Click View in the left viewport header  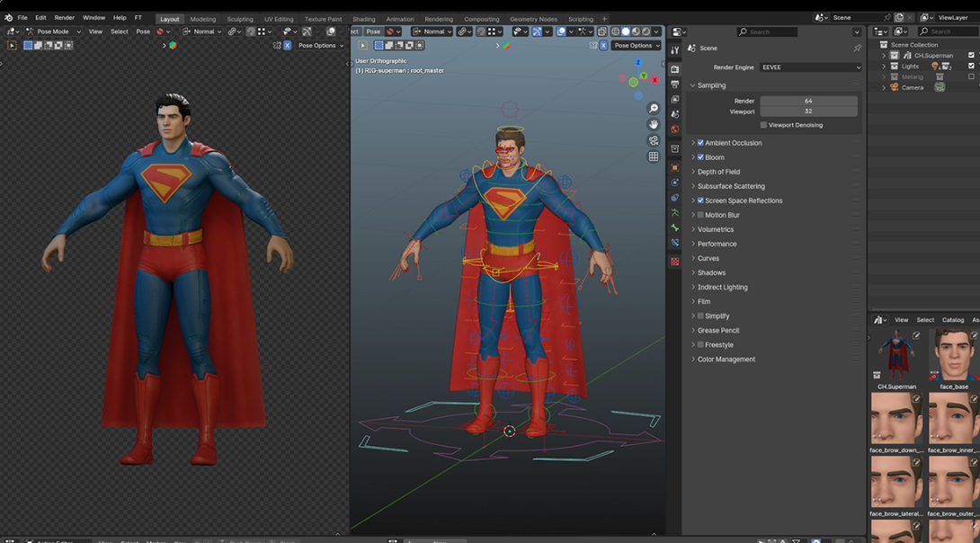[x=95, y=31]
